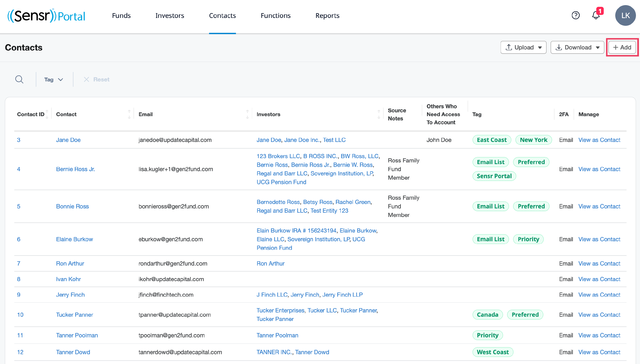Click the Sensr Portal logo
This screenshot has width=640, height=364.
(46, 16)
